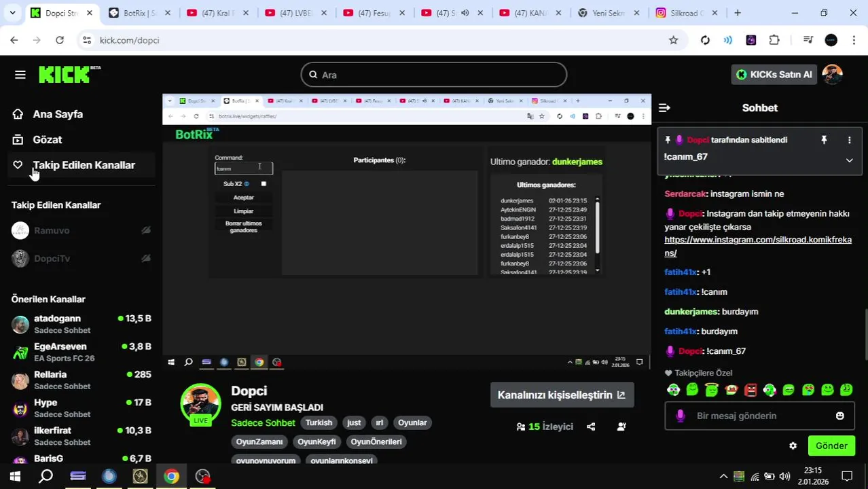Click the heart icon for Takip Edilen Kanallar
The image size is (868, 489).
[x=18, y=165]
